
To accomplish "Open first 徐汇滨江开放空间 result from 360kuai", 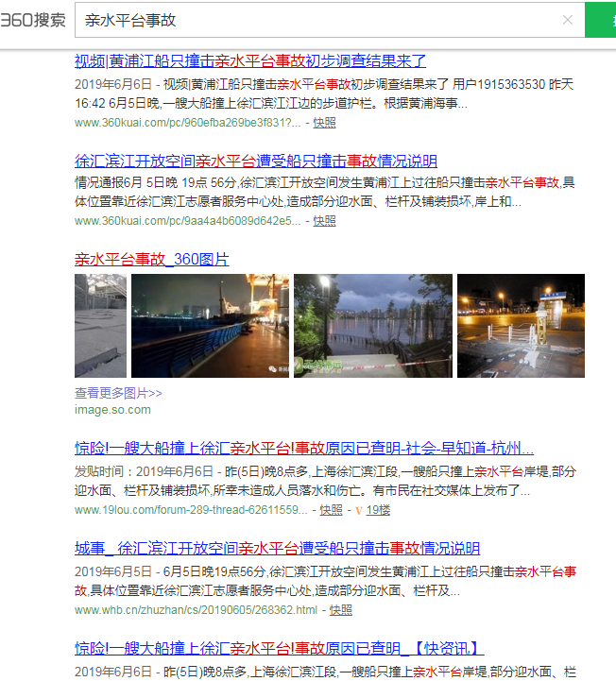I will [x=255, y=161].
